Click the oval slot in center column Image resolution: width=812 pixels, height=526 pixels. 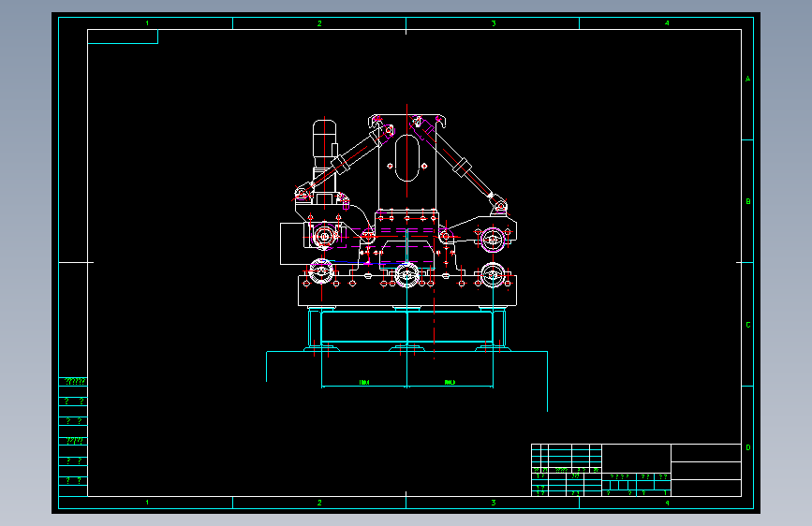coord(407,158)
